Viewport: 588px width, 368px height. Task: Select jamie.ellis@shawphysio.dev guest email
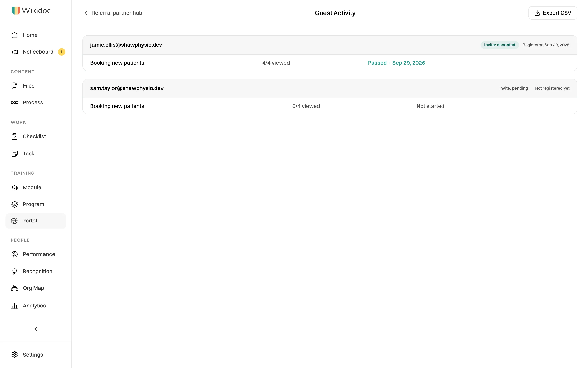tap(126, 45)
